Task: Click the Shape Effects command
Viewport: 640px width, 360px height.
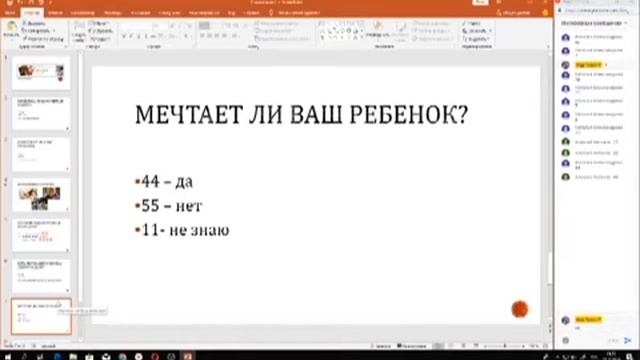Action: (x=432, y=38)
